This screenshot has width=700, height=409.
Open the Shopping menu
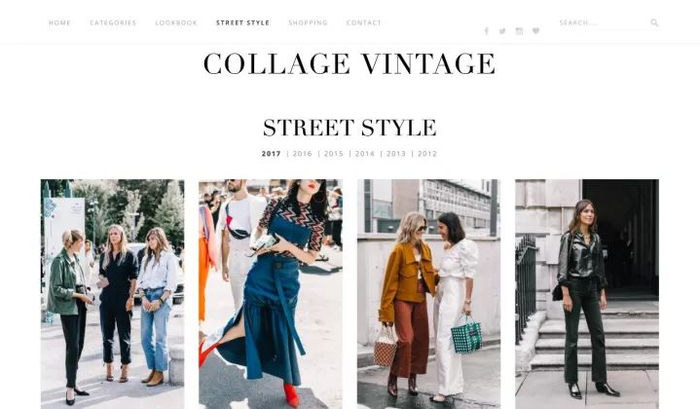(308, 23)
